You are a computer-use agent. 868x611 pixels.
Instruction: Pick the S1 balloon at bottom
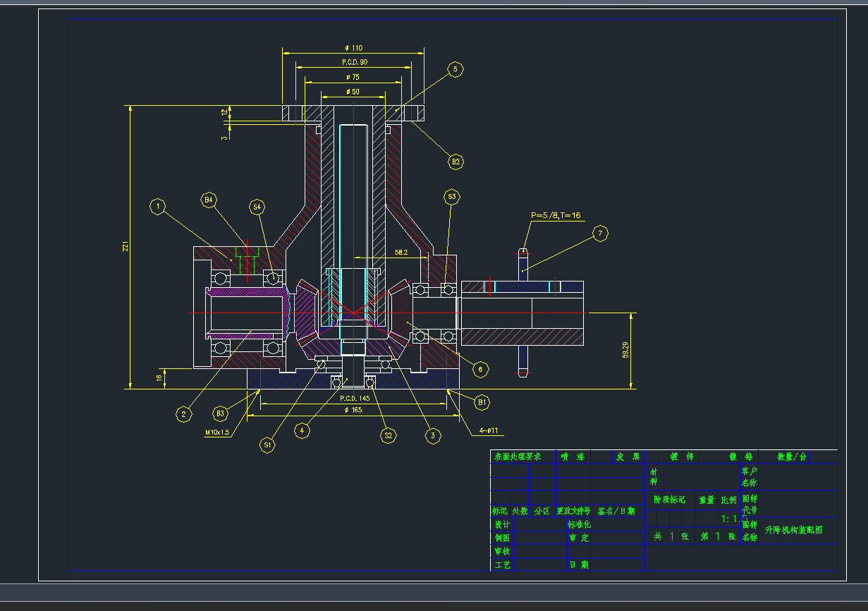coord(267,445)
